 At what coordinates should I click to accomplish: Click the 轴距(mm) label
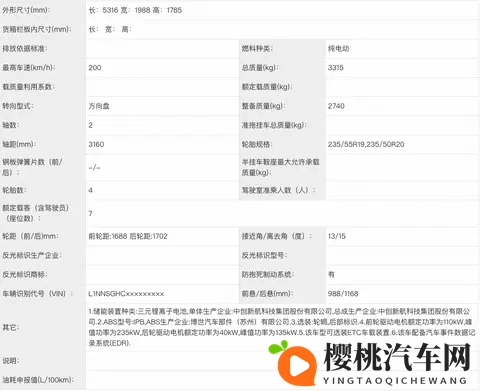coord(19,144)
